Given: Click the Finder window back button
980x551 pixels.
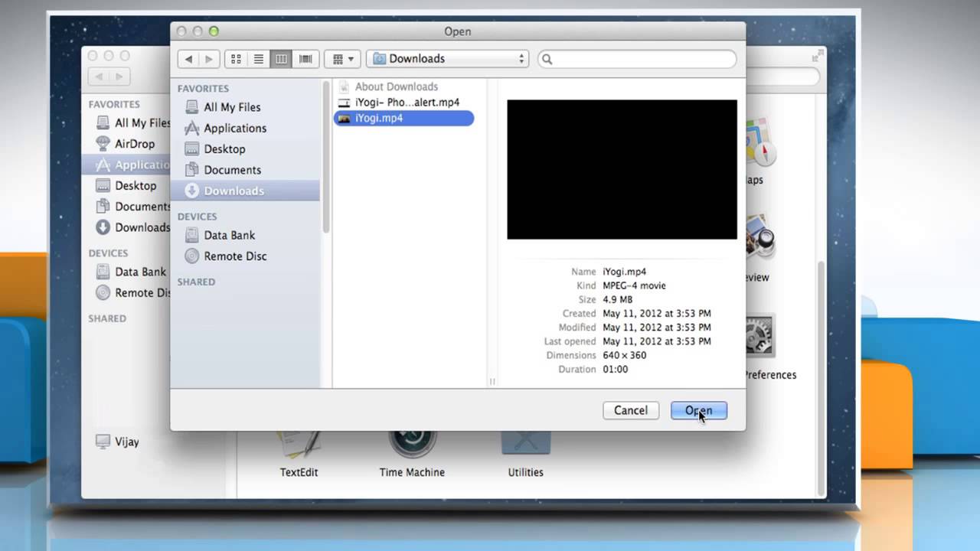Looking at the screenshot, I should pyautogui.click(x=100, y=77).
